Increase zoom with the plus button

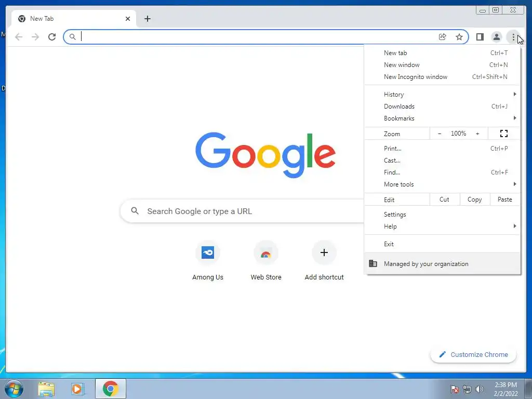[477, 134]
